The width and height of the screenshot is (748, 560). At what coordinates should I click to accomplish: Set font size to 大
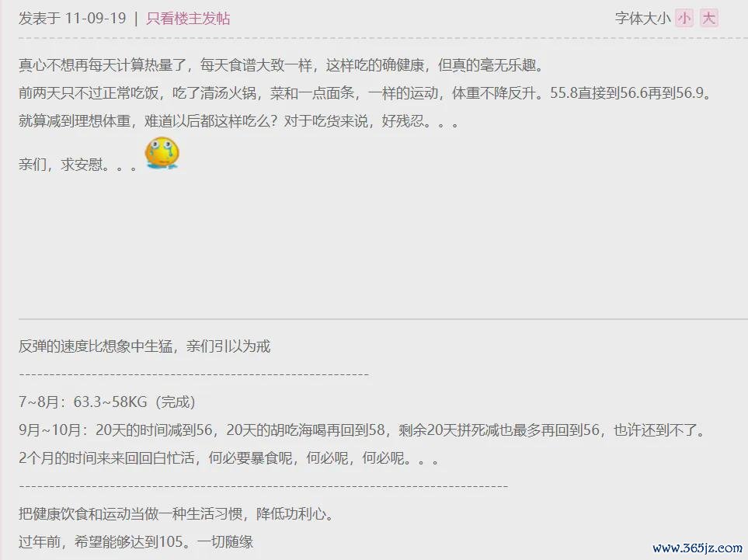click(709, 18)
